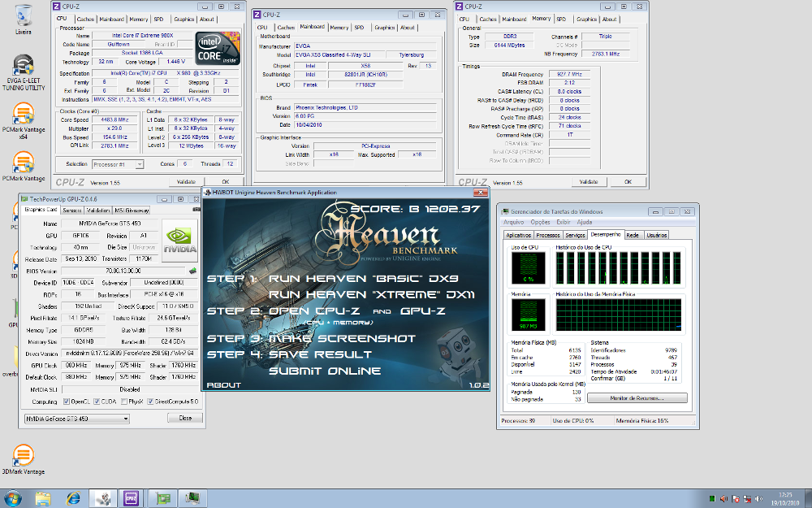
Task: Click the GPU-Z save BIOS chip icon
Action: pyautogui.click(x=192, y=271)
